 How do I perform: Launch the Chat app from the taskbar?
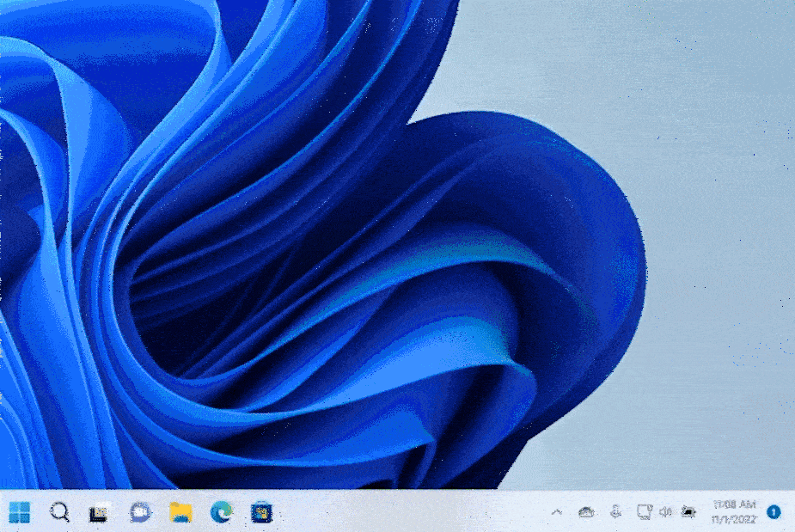(140, 512)
